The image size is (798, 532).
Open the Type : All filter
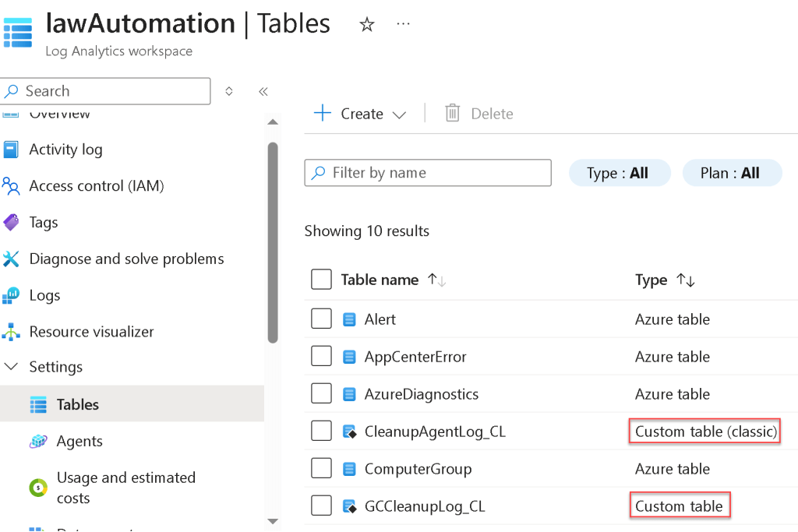tap(619, 173)
